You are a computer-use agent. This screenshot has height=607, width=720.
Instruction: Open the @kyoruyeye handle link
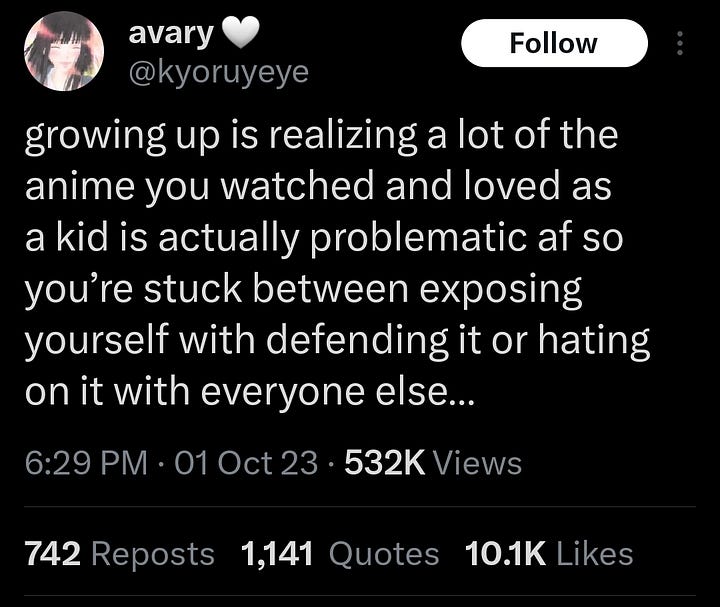click(219, 73)
